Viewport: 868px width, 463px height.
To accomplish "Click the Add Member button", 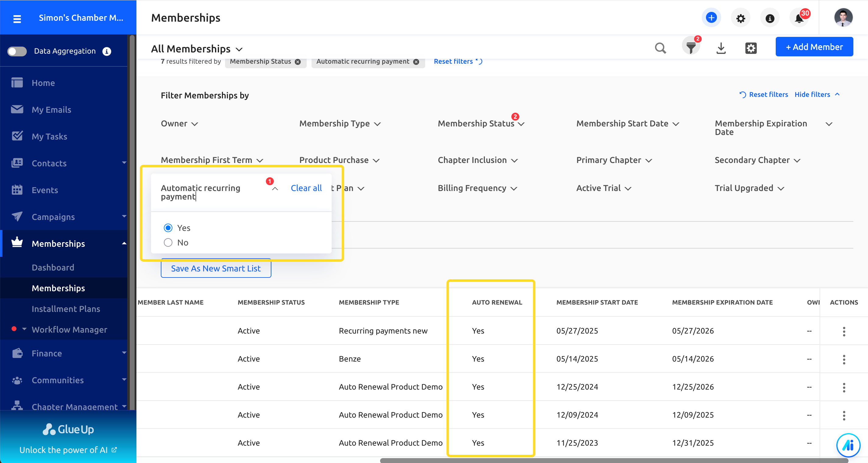I will 814,47.
